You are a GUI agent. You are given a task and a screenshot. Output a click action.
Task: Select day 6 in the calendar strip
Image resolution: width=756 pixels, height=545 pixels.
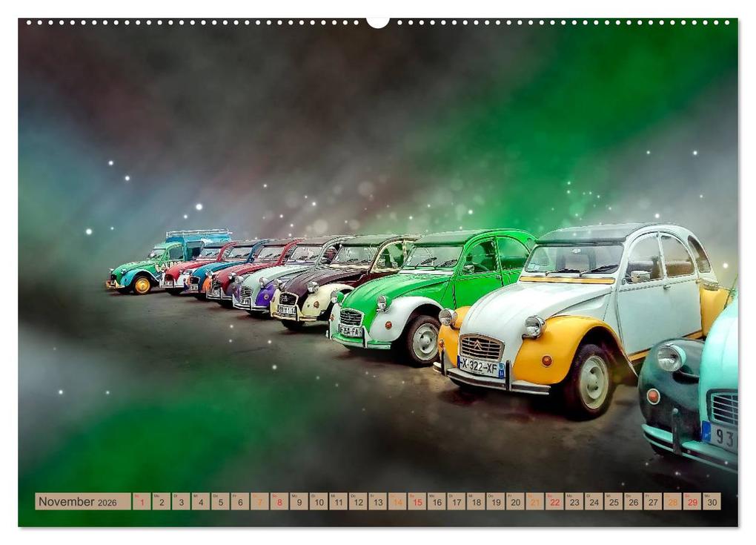tap(240, 501)
